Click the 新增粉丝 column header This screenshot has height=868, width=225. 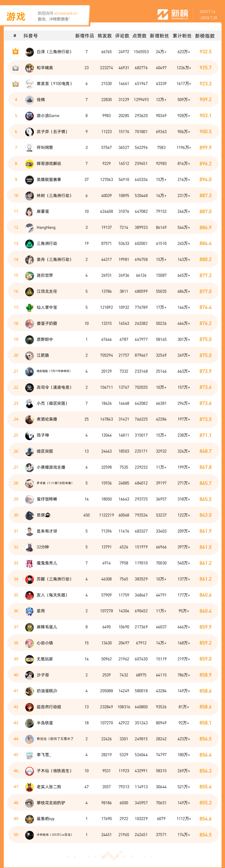[159, 36]
